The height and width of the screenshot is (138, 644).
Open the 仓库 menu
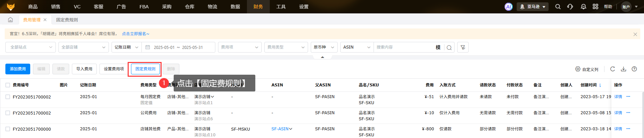click(x=190, y=7)
